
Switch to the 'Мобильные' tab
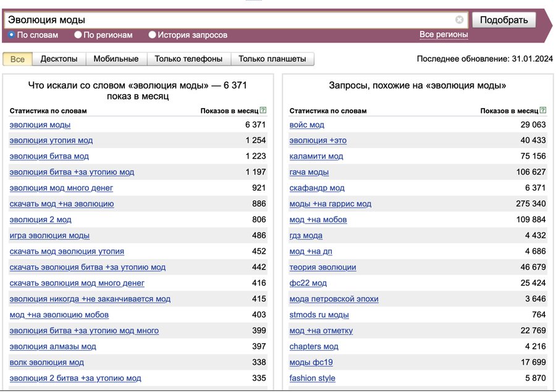(116, 59)
